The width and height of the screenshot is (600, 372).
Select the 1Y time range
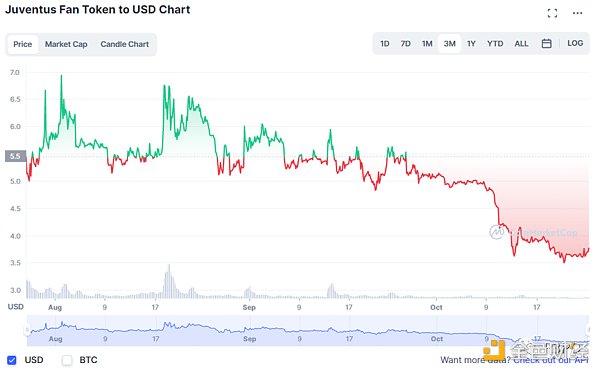click(471, 44)
